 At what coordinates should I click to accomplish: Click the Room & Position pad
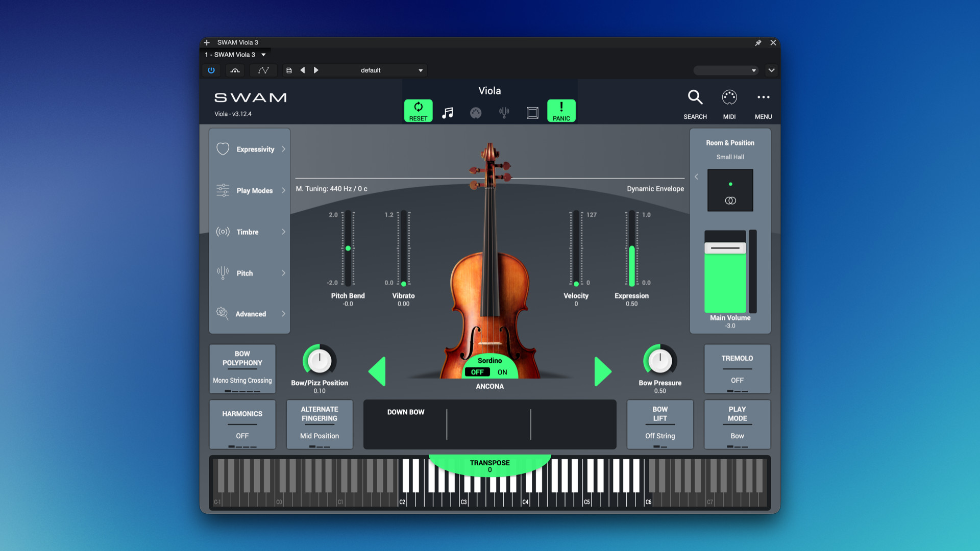(730, 190)
